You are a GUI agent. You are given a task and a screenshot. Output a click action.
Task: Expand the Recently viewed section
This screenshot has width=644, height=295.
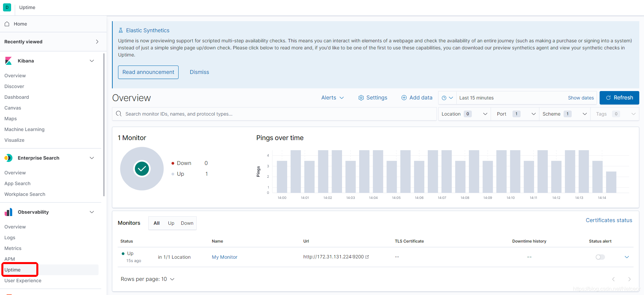97,42
